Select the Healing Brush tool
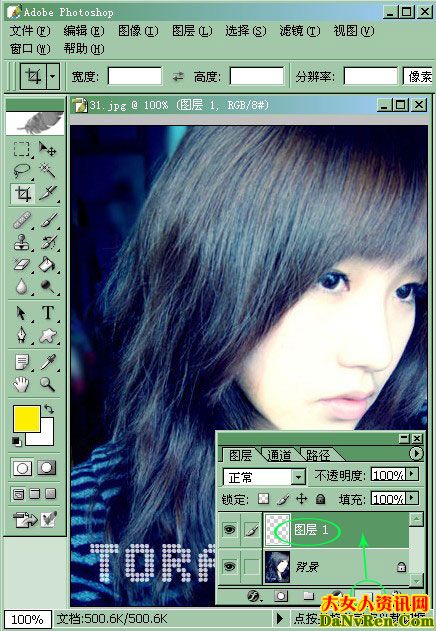The width and height of the screenshot is (436, 631). (x=22, y=221)
